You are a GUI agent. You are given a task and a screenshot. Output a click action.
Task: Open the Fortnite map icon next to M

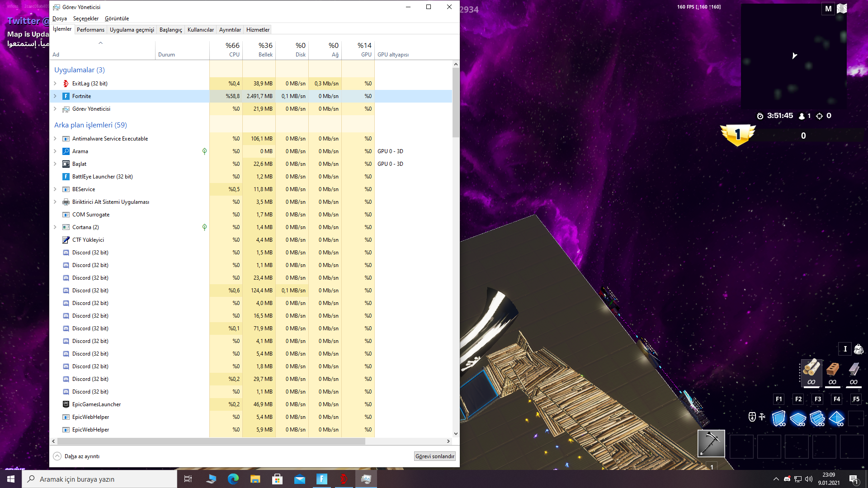coord(842,9)
